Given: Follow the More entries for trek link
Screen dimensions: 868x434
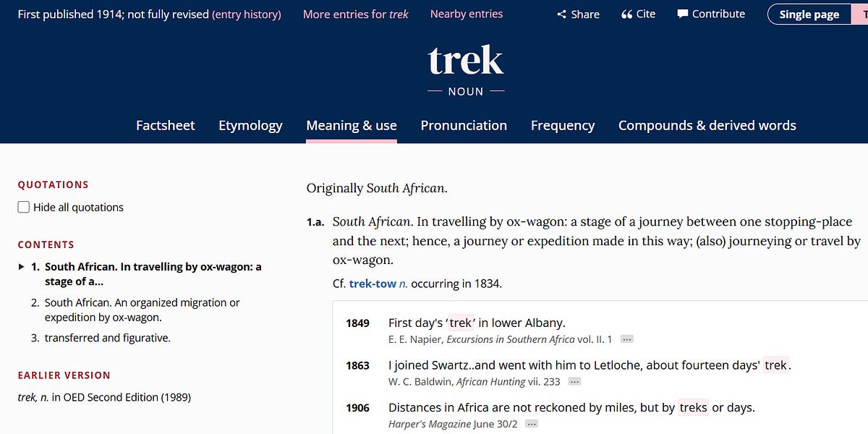Looking at the screenshot, I should 355,14.
